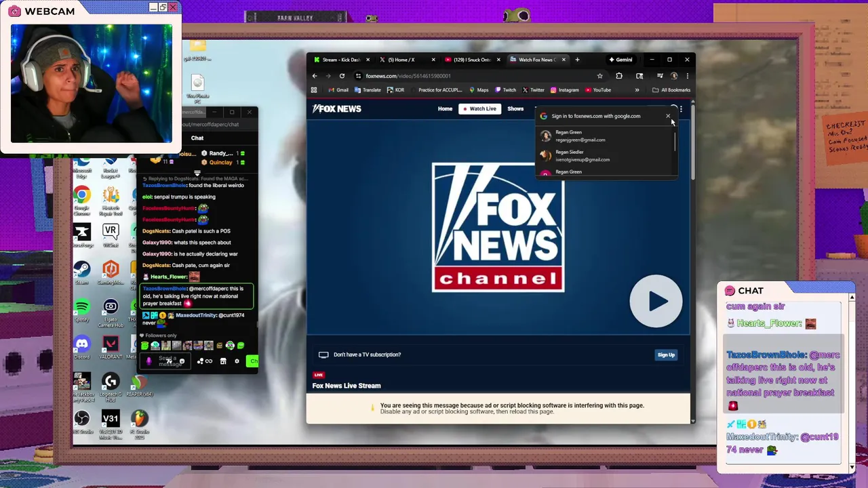The width and height of the screenshot is (868, 488).
Task: Open the Twitch bookmark
Action: click(505, 90)
